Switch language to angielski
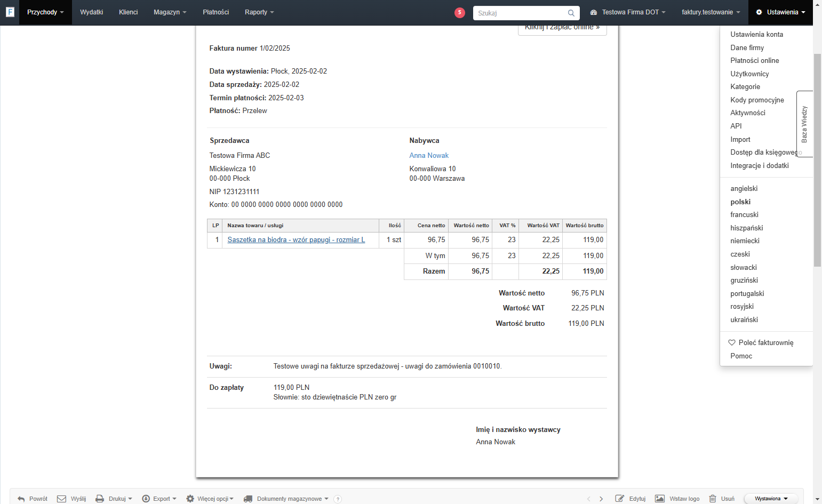 (744, 189)
